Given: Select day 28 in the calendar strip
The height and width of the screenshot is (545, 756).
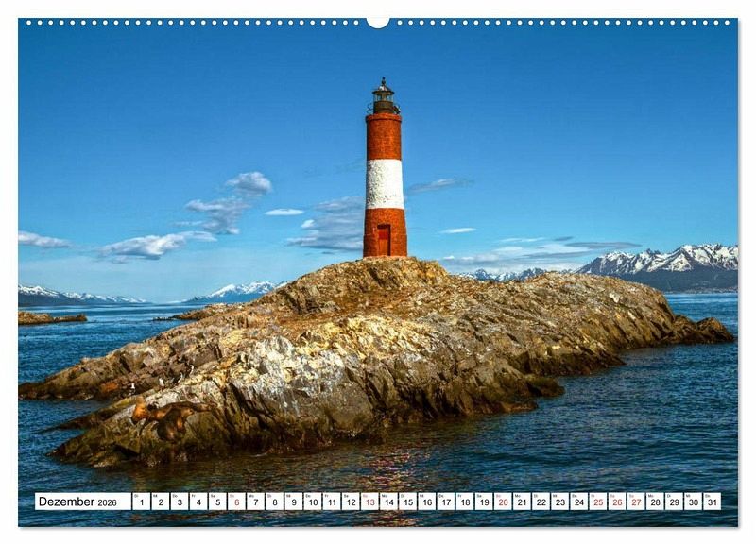Looking at the screenshot, I should (x=655, y=502).
